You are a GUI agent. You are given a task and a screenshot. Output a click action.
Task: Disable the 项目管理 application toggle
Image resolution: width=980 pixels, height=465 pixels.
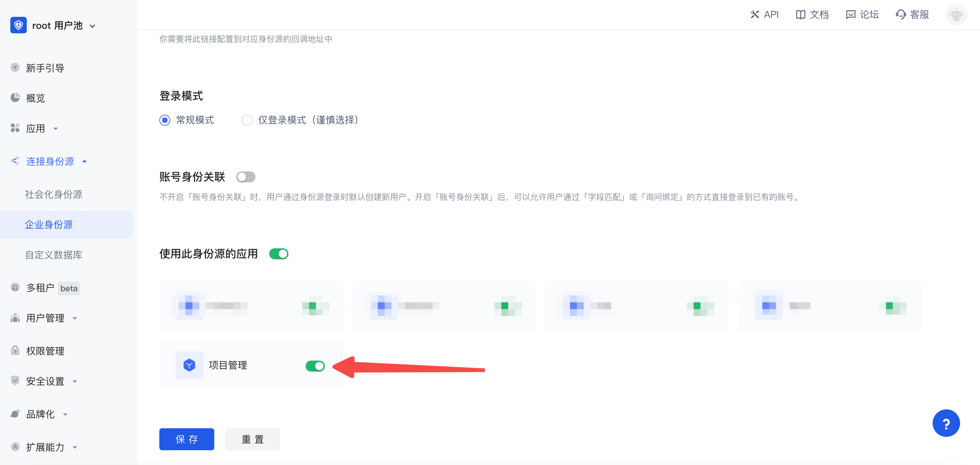(x=315, y=366)
